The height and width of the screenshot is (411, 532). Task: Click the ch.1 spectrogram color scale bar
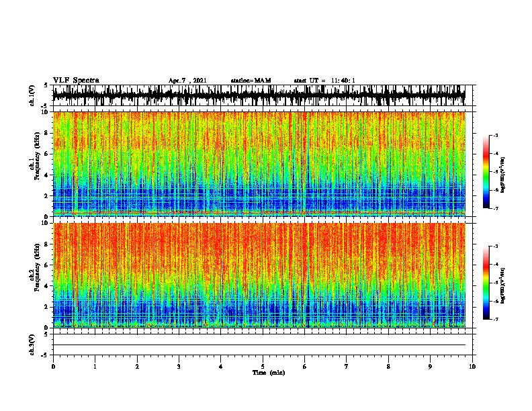click(486, 172)
